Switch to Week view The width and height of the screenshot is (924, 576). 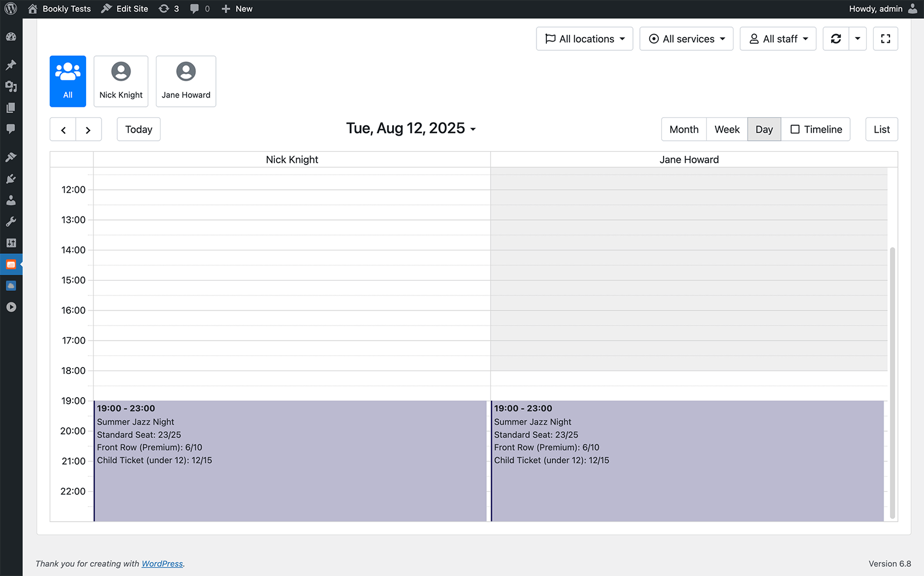[x=727, y=129]
